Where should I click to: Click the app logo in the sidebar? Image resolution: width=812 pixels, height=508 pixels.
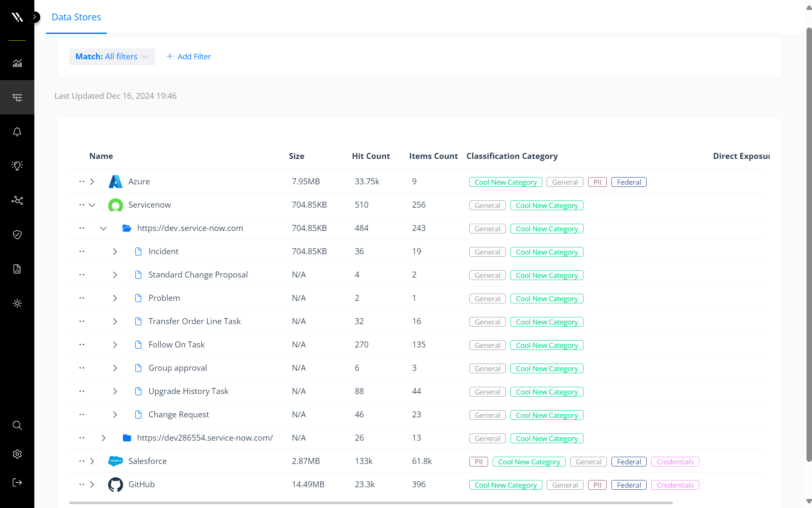17,17
